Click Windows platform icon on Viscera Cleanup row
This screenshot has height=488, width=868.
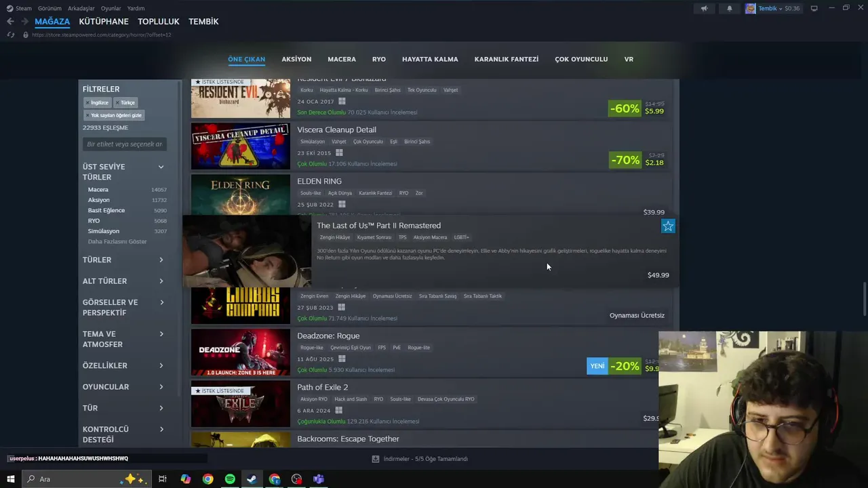pos(339,152)
